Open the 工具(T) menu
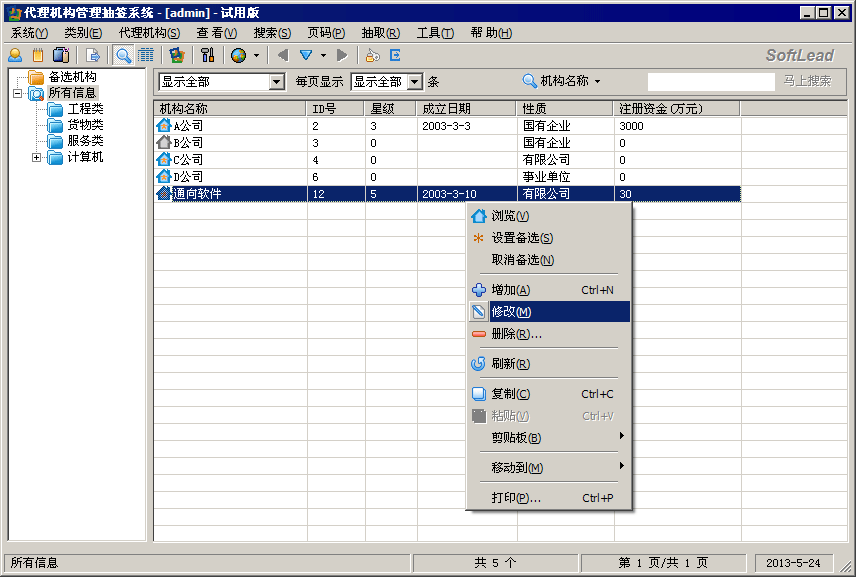Screen dimensions: 856x577 click(x=435, y=33)
